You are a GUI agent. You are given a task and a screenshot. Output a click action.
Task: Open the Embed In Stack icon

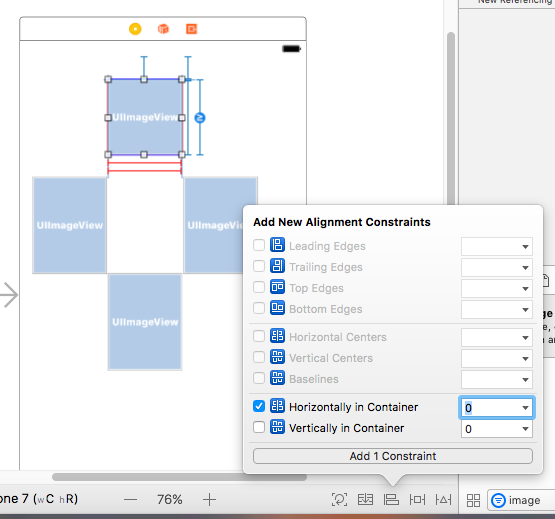(365, 500)
